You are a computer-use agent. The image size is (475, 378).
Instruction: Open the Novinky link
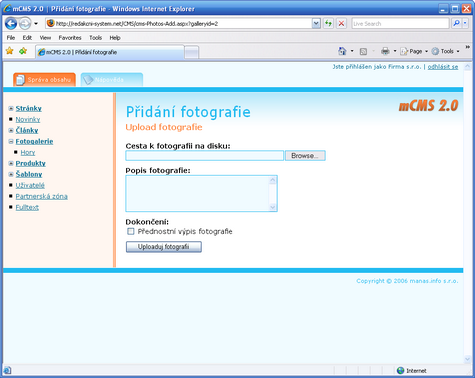pyautogui.click(x=28, y=119)
